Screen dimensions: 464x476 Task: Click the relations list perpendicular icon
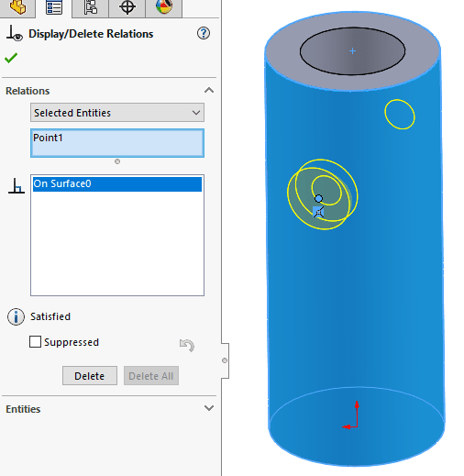pyautogui.click(x=17, y=186)
